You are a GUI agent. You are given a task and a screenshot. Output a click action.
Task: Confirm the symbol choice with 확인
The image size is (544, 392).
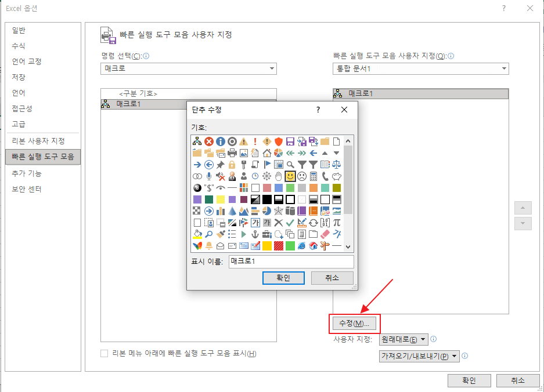283,278
